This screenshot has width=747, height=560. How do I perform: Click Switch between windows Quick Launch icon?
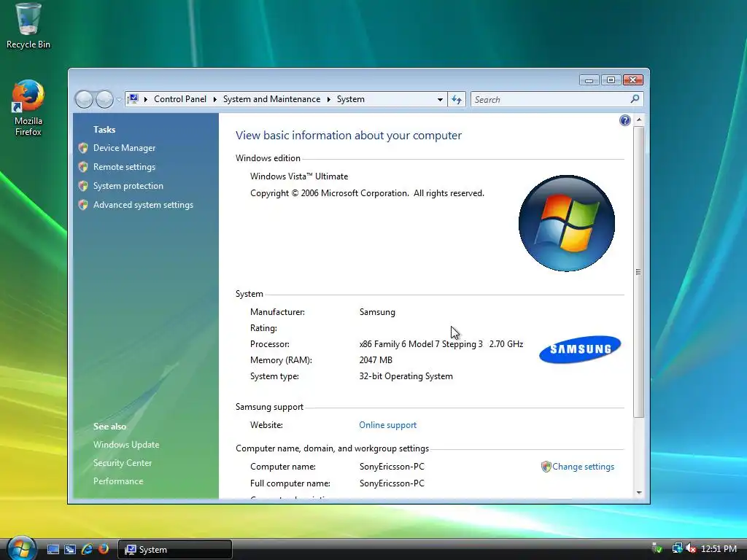click(x=69, y=549)
